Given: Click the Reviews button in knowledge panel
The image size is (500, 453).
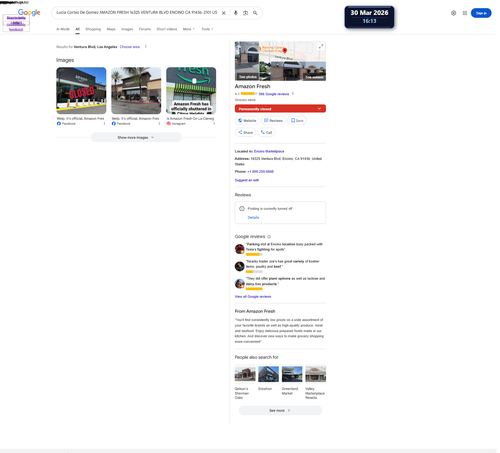Looking at the screenshot, I should click(x=273, y=121).
